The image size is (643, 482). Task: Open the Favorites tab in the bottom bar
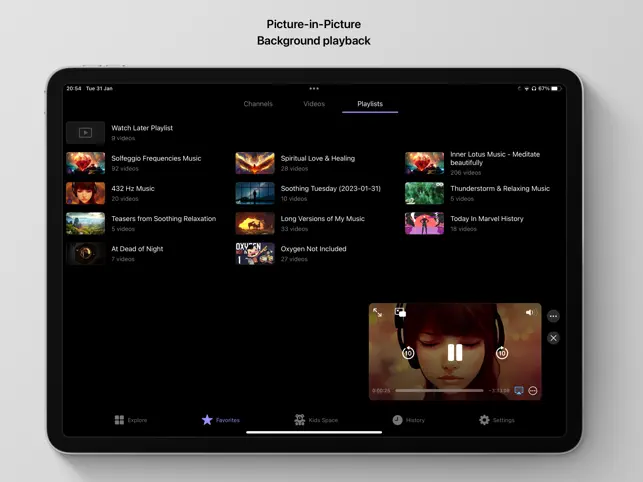pos(221,420)
